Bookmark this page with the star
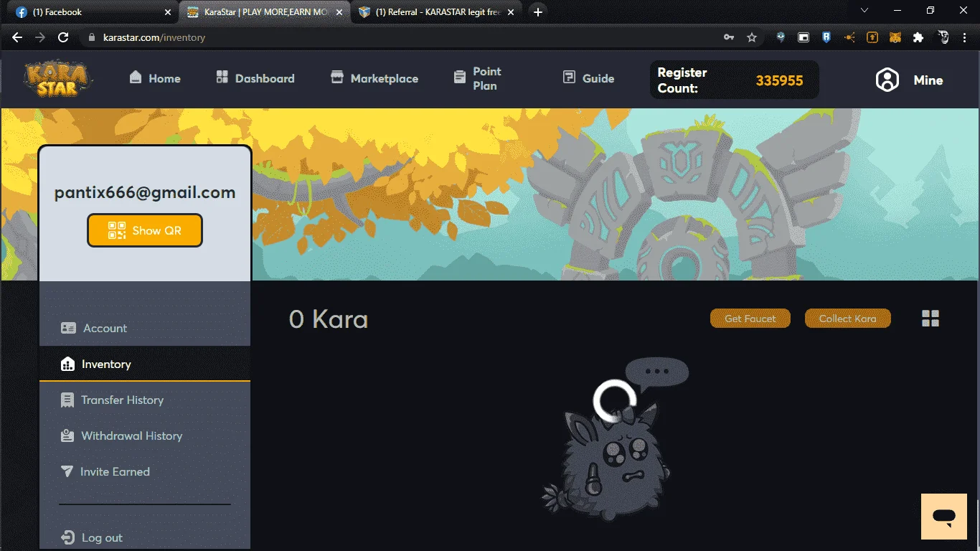The image size is (980, 551). click(x=752, y=37)
